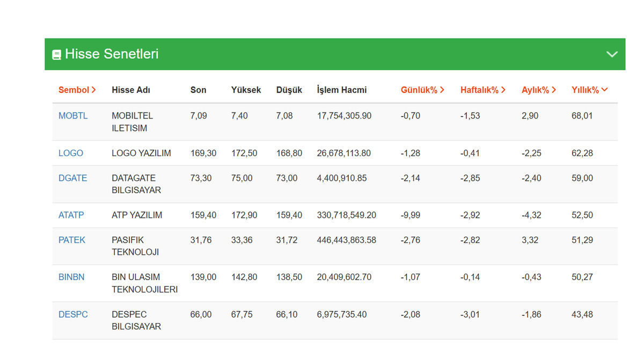644x345 pixels.
Task: Open the BINBN stock link
Action: click(x=71, y=277)
